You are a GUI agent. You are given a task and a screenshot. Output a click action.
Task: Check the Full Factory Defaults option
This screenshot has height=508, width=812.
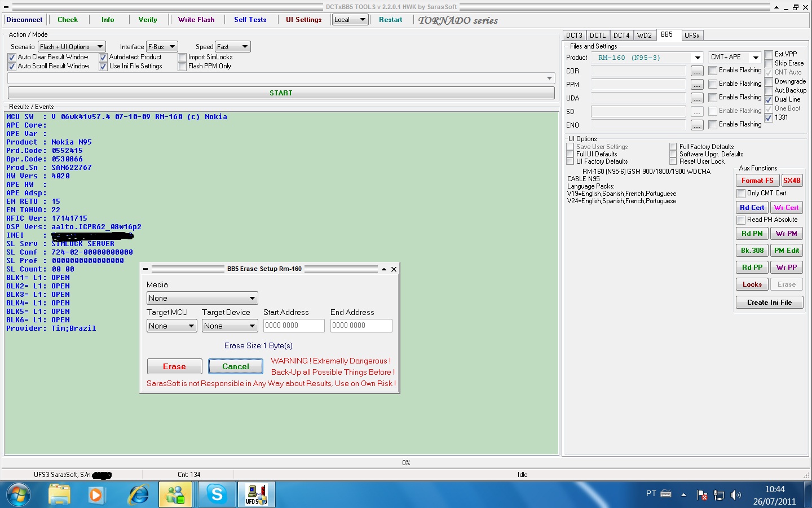[x=673, y=147]
